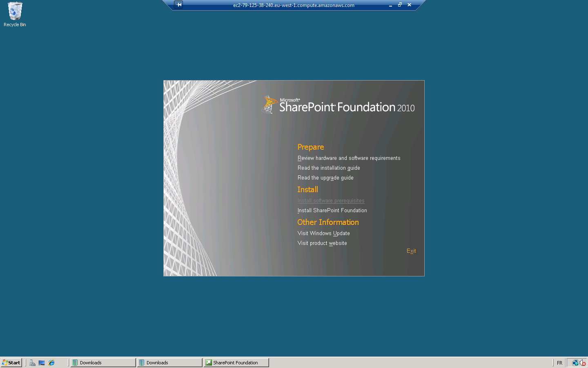Open the FR language indicator
The width and height of the screenshot is (588, 368).
tap(559, 363)
